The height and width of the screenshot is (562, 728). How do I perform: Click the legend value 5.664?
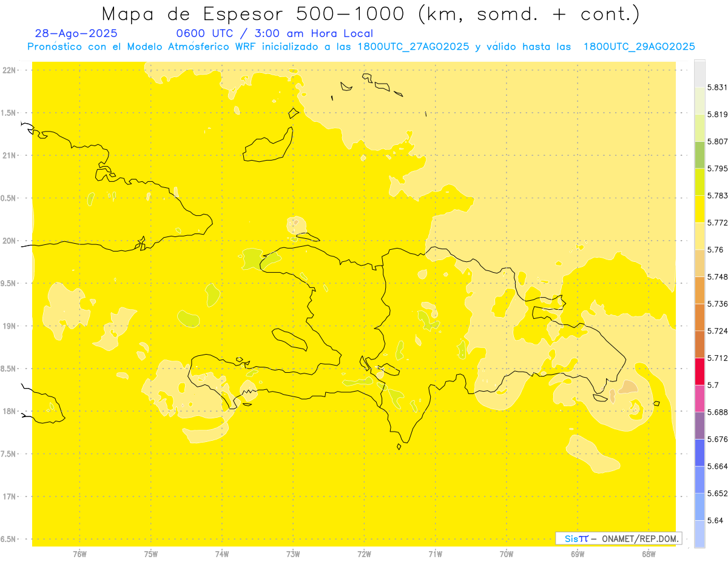(x=717, y=466)
